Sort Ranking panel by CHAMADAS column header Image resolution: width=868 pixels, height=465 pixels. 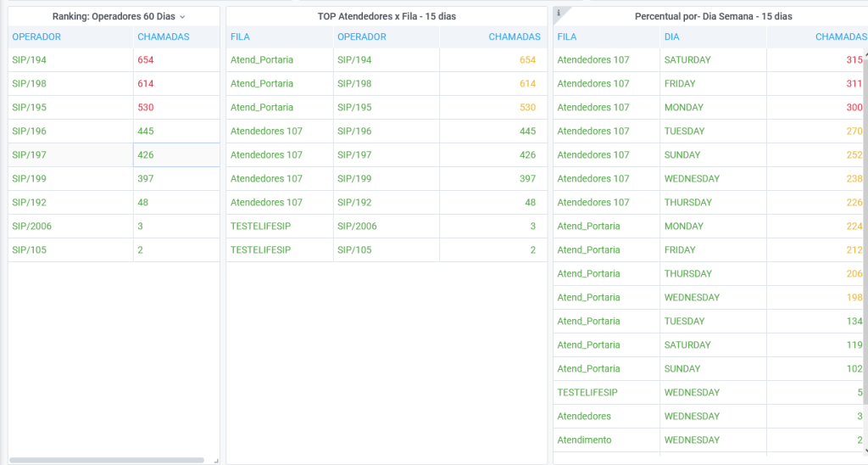(164, 37)
